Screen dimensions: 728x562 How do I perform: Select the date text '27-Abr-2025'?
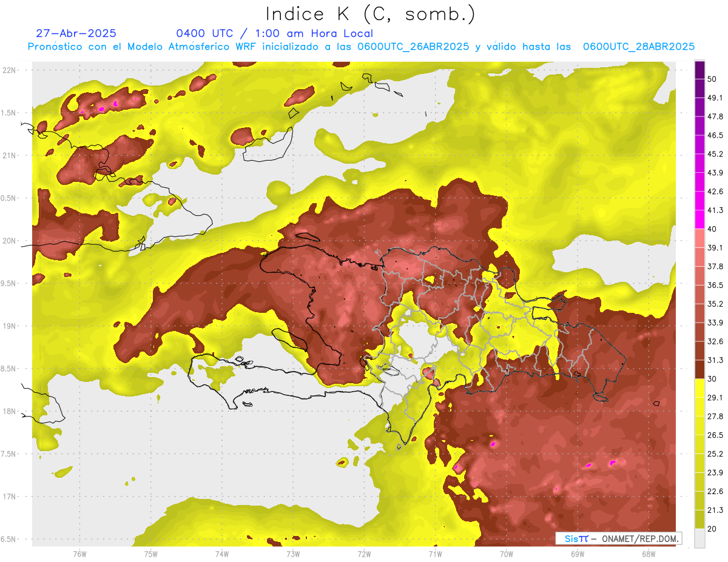(x=76, y=33)
